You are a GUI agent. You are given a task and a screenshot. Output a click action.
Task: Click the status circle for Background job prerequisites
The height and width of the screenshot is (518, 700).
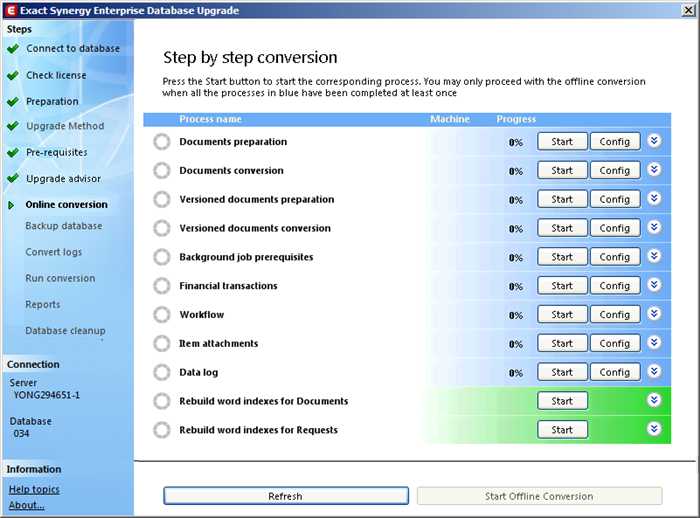[x=162, y=257]
